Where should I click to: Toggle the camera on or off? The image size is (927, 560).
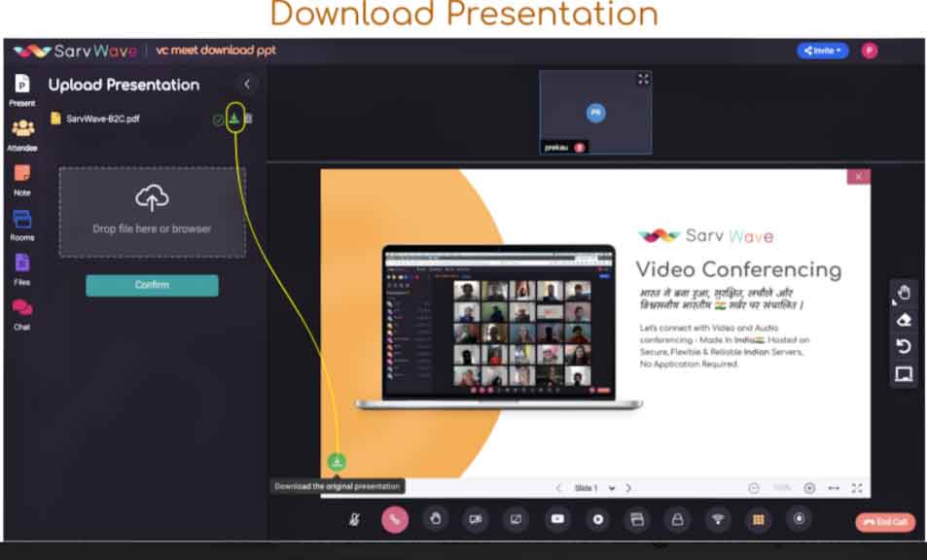[476, 519]
